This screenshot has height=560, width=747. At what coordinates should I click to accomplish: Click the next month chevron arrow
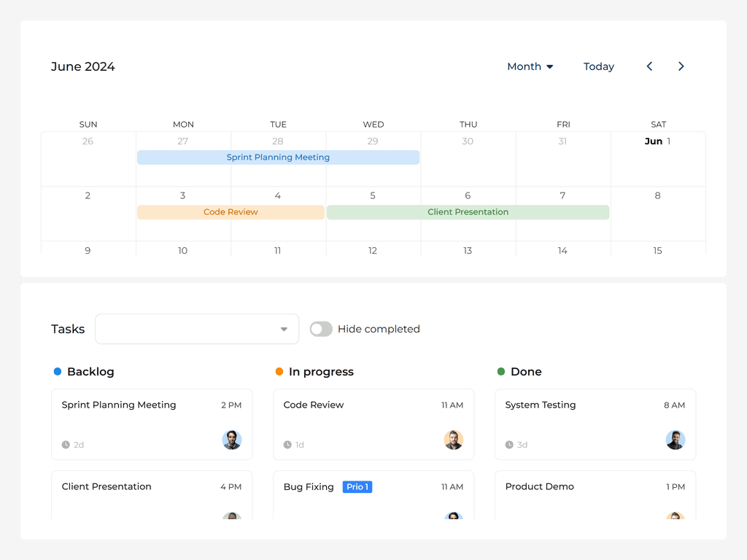pyautogui.click(x=681, y=66)
